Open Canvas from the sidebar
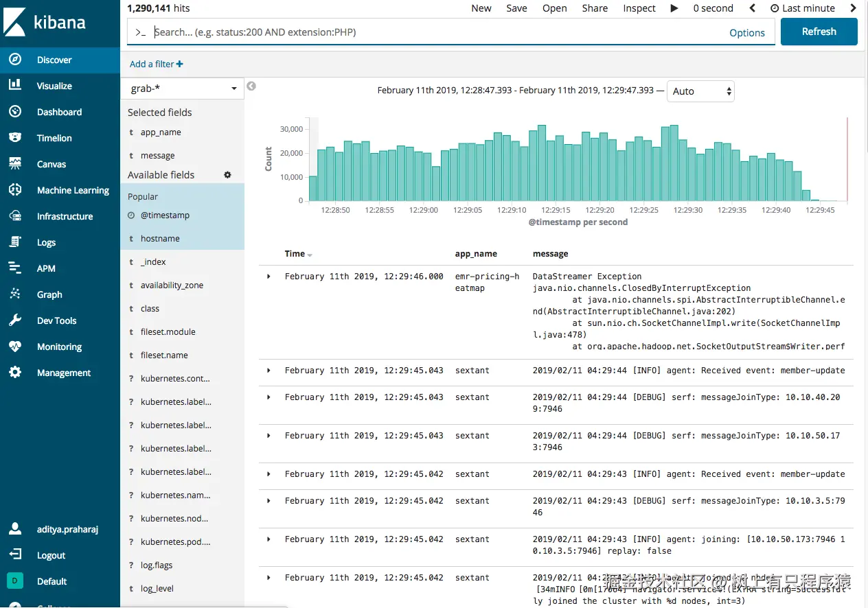The width and height of the screenshot is (868, 608). 14,164
